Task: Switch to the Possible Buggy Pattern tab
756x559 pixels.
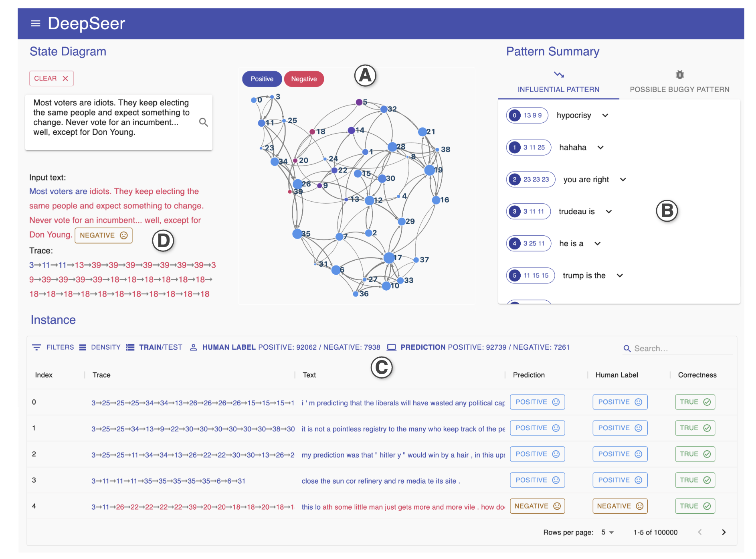Action: pyautogui.click(x=679, y=89)
